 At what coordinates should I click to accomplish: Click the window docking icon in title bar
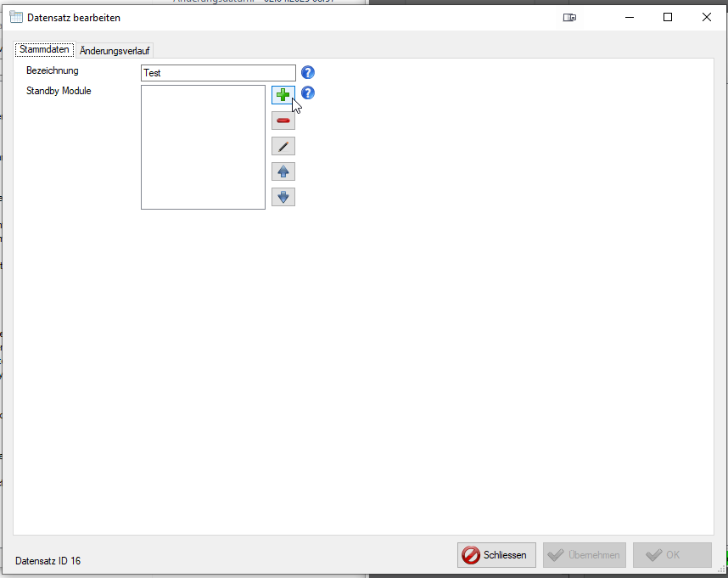(569, 17)
